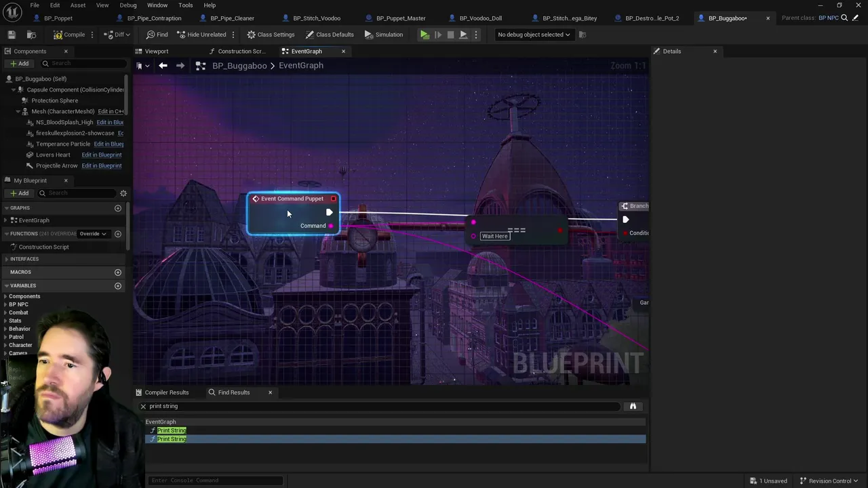Open function Override dropdown

click(x=93, y=234)
